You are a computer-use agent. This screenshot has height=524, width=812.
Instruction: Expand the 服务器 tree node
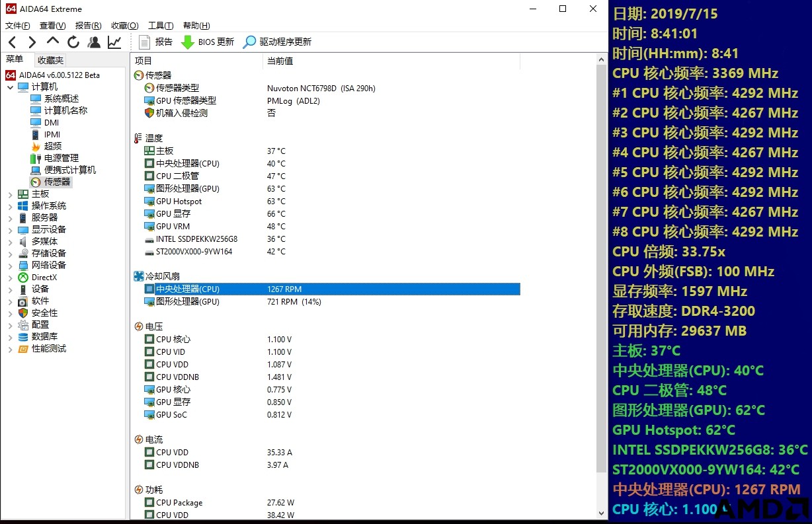pos(10,217)
